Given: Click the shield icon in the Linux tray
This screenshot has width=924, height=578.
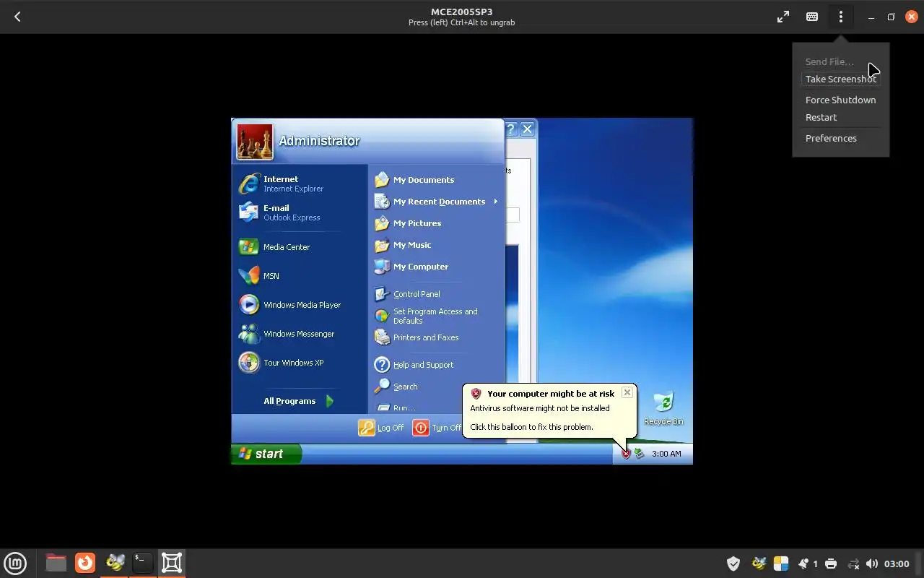Looking at the screenshot, I should (733, 564).
